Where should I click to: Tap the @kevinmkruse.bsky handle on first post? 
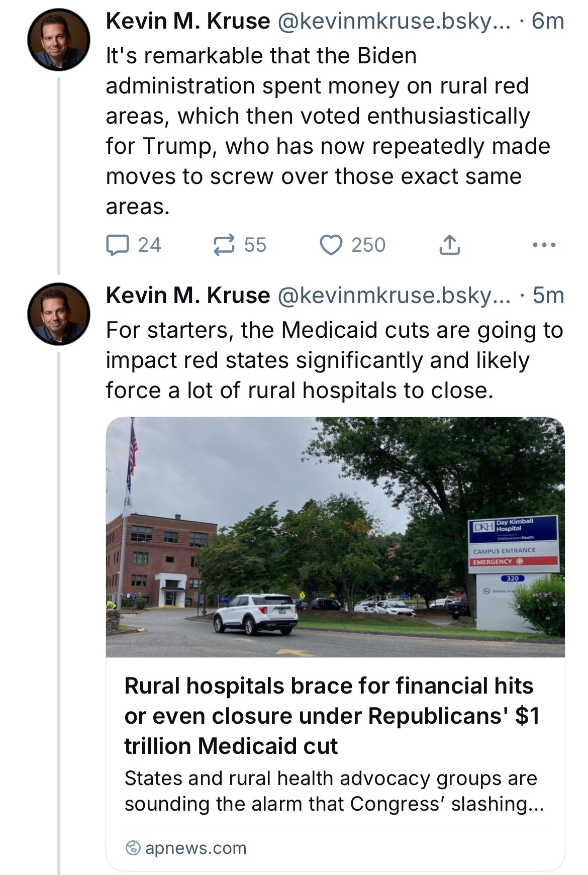tap(394, 21)
